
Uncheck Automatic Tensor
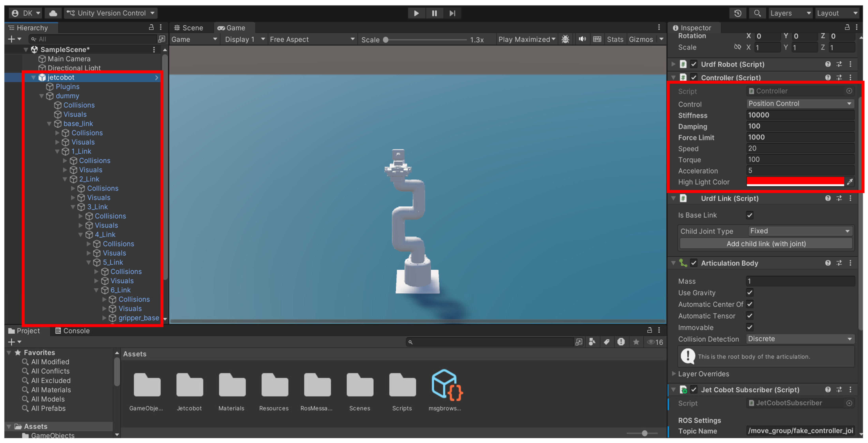(x=749, y=316)
